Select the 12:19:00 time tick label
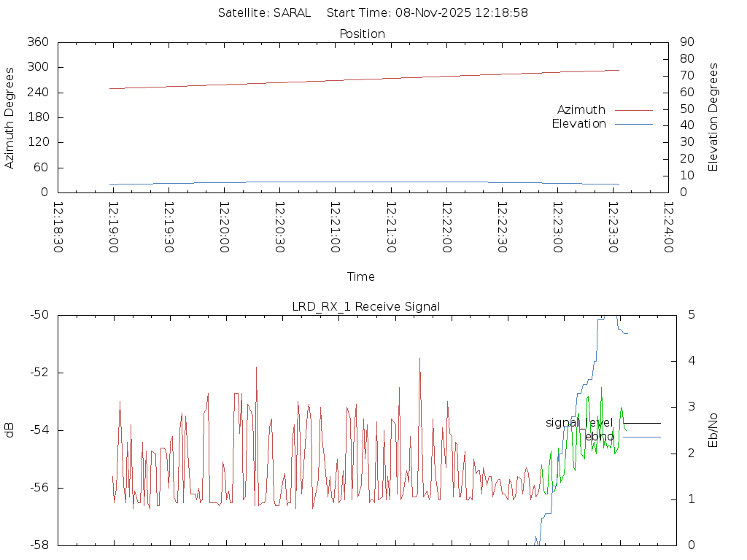The width and height of the screenshot is (747, 560). pyautogui.click(x=114, y=227)
